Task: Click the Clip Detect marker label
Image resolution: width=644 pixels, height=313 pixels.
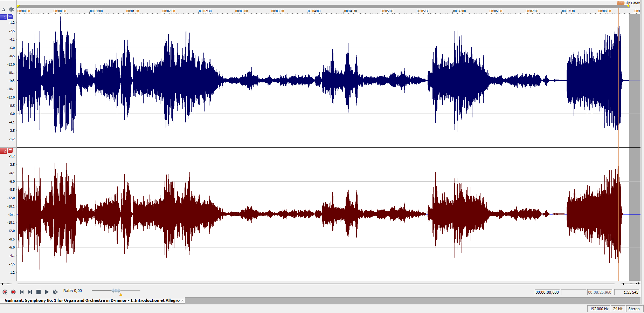Action: click(632, 3)
